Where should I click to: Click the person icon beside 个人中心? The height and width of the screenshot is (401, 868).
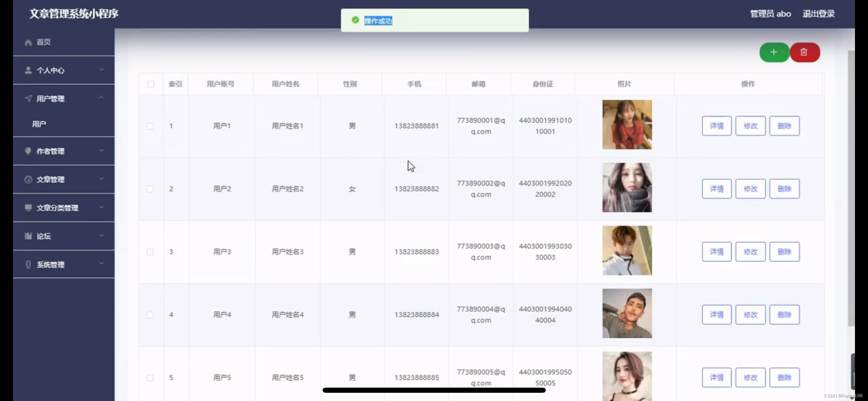[x=28, y=70]
